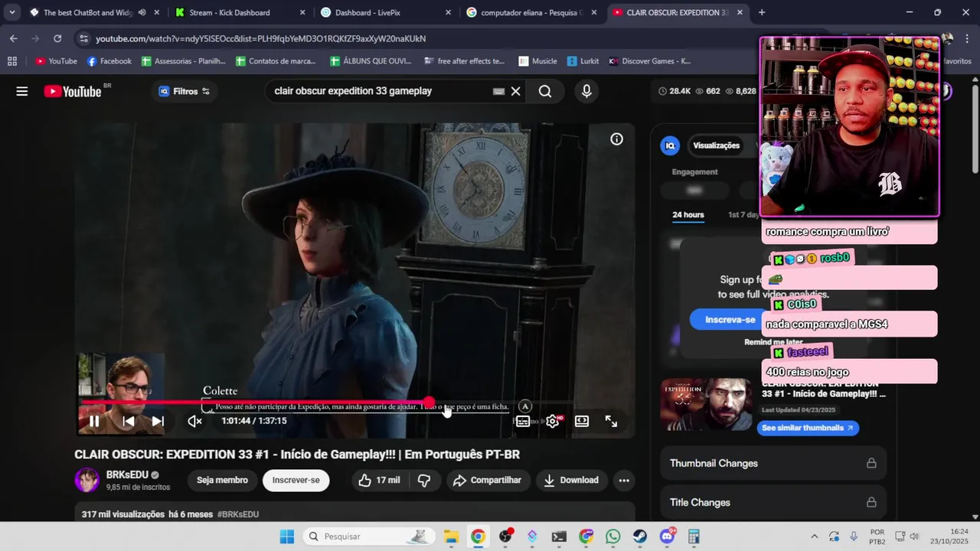The image size is (980, 551).
Task: Click the Expedition 33 thumbnail preview
Action: [x=706, y=403]
